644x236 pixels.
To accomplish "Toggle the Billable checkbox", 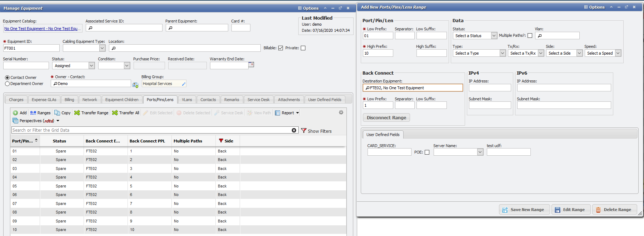I will (x=281, y=48).
